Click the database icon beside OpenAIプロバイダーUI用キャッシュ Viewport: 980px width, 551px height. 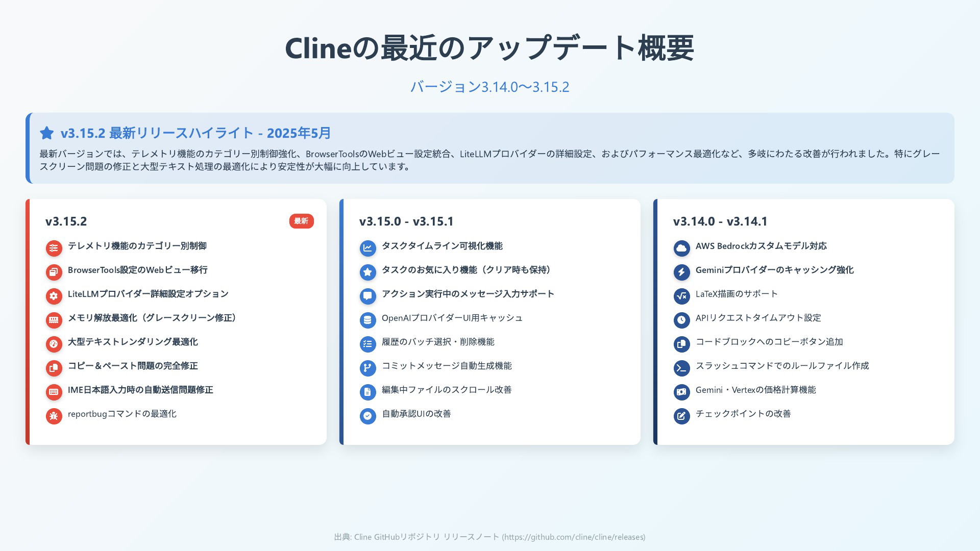tap(367, 320)
